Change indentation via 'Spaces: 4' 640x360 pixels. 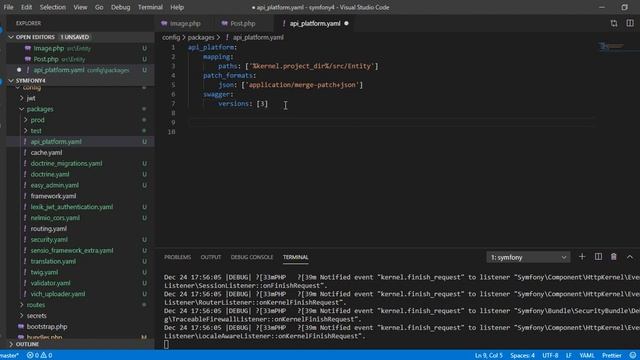pos(522,356)
